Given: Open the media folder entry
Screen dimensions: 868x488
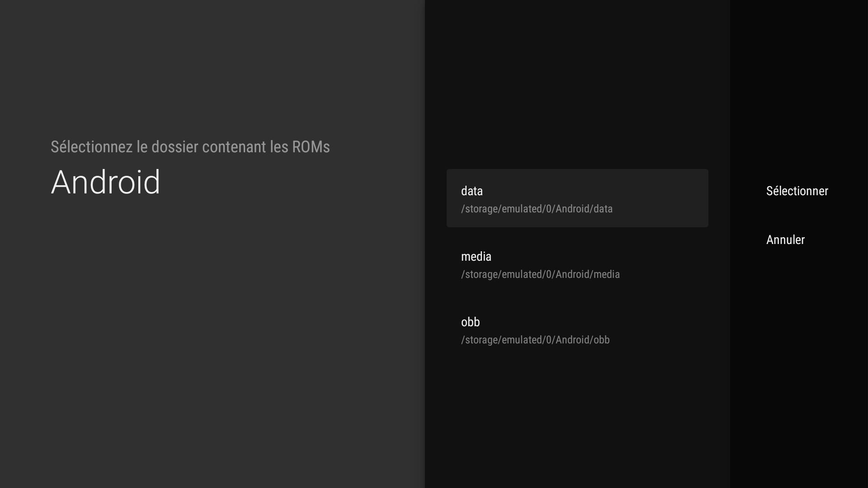Looking at the screenshot, I should (577, 264).
